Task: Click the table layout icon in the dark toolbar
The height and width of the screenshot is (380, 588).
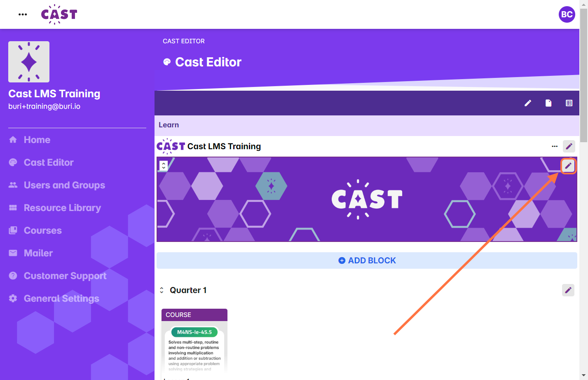Action: 569,103
